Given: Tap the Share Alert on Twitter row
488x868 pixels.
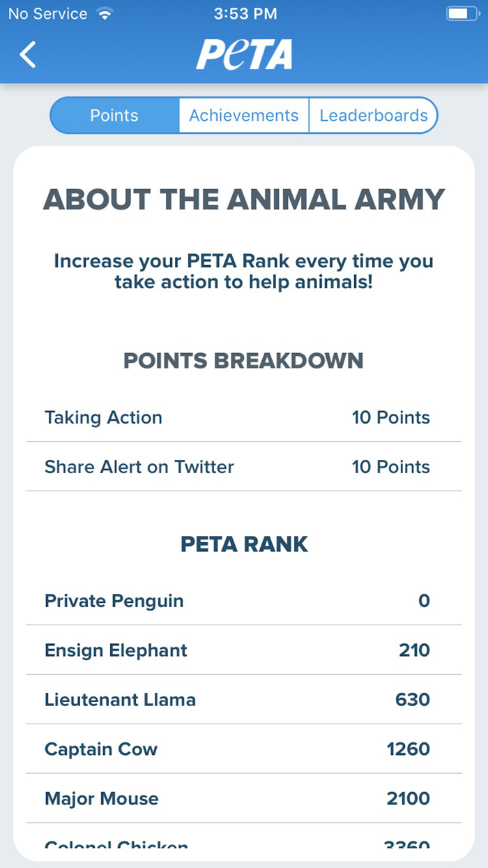Looking at the screenshot, I should tap(243, 467).
